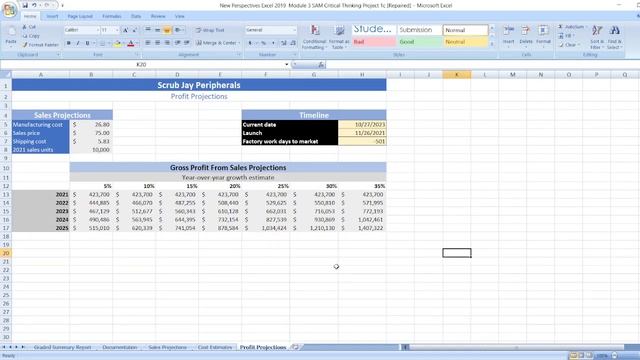Increase font size with Grow Font

(125, 30)
